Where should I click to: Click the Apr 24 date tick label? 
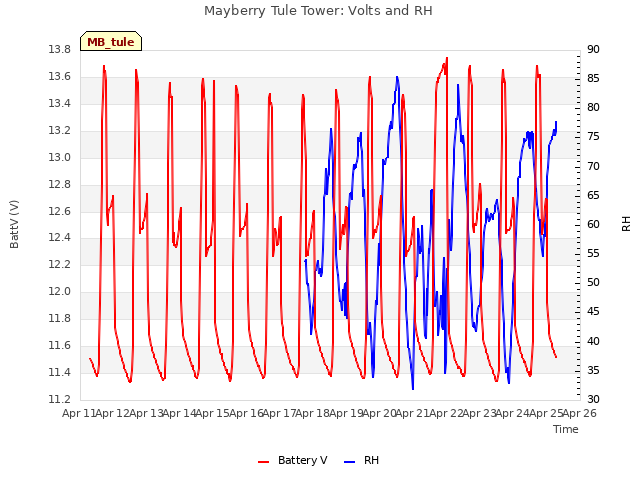pyautogui.click(x=513, y=413)
